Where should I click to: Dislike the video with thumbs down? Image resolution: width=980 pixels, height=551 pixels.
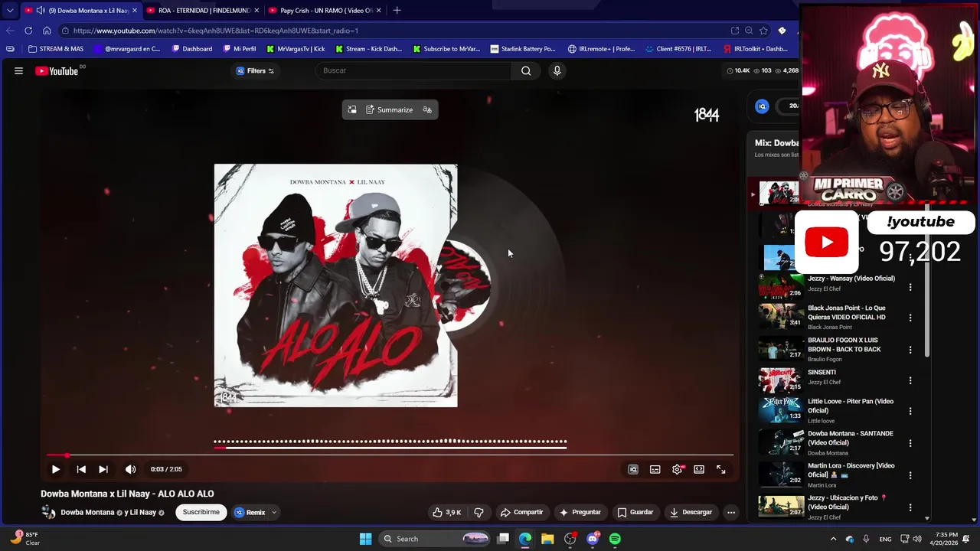click(479, 512)
